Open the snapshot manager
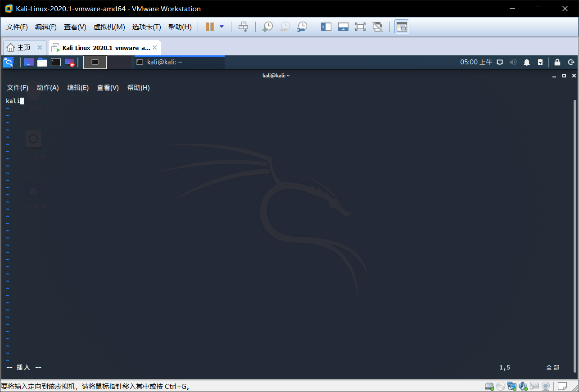 (x=302, y=27)
